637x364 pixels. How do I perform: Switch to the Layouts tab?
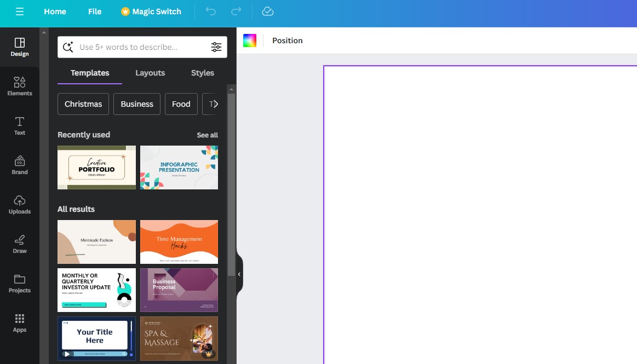point(150,73)
